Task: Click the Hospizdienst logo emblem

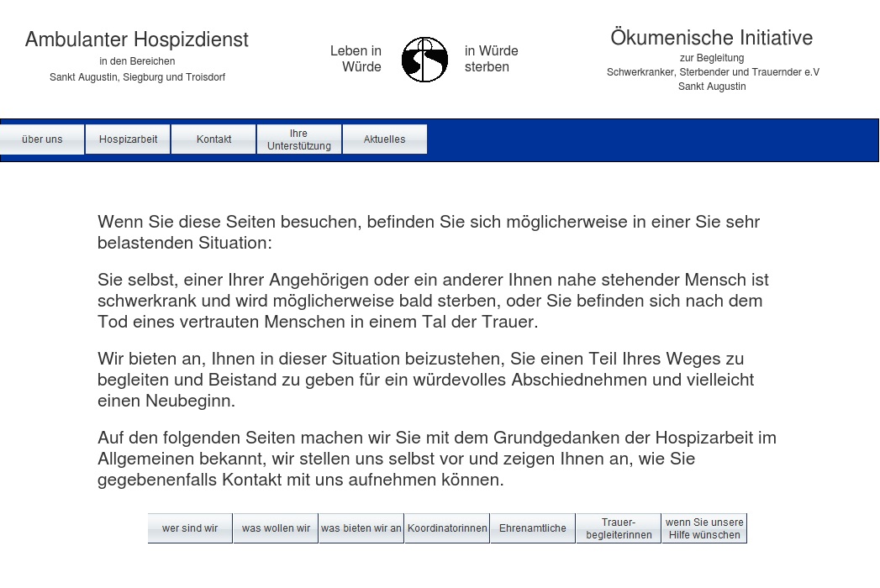Action: pyautogui.click(x=424, y=60)
